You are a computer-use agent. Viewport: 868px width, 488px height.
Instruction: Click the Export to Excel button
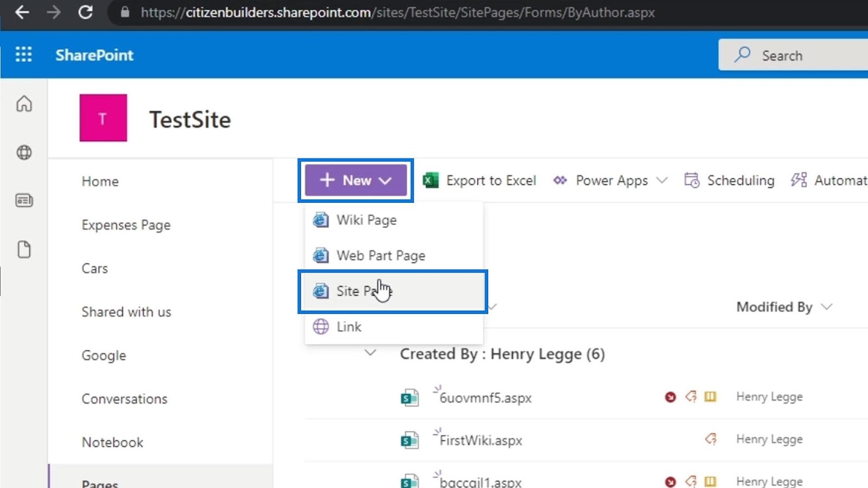pyautogui.click(x=480, y=181)
